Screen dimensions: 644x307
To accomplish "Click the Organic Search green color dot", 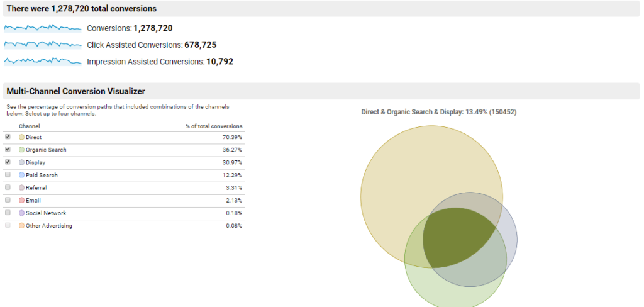I will 22,150.
